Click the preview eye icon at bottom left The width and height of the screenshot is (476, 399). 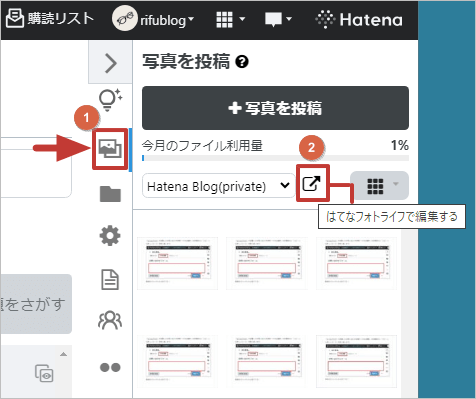44,373
